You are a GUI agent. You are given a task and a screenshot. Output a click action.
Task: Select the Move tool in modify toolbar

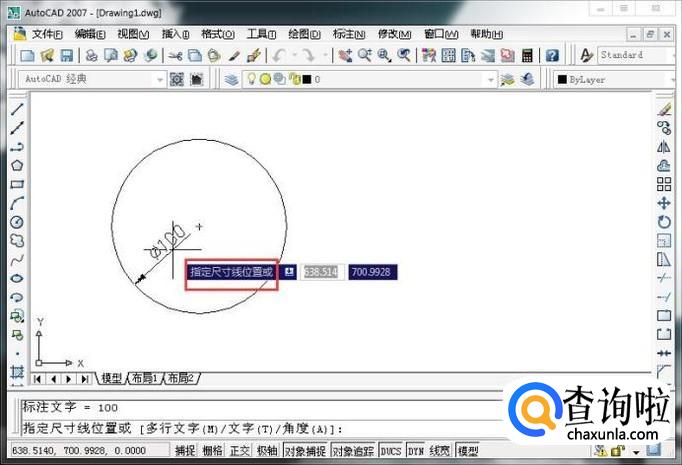click(664, 203)
